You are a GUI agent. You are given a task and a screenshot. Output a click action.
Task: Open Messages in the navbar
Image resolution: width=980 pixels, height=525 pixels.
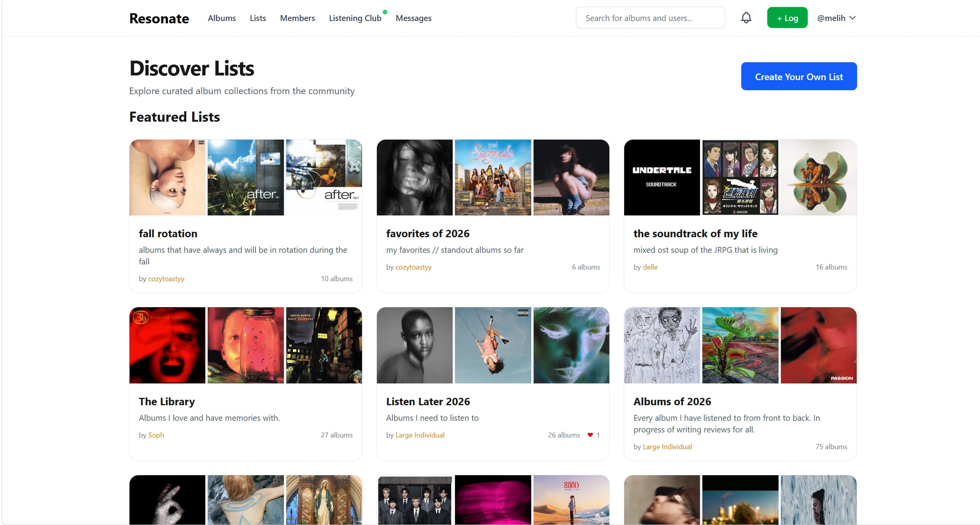click(413, 18)
